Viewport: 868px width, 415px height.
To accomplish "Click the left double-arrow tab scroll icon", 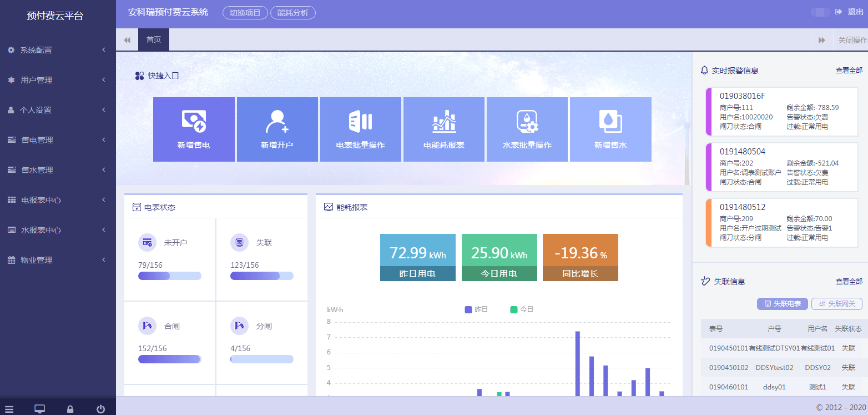I will [127, 40].
